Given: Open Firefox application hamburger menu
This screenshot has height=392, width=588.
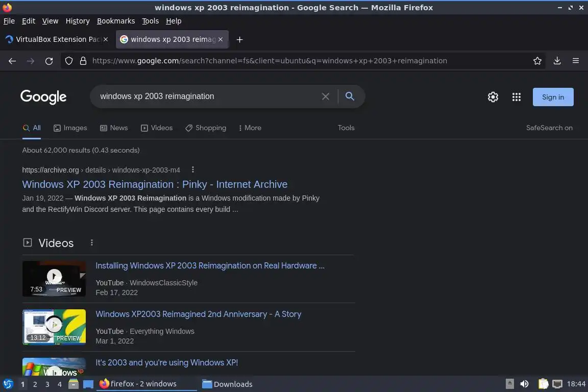Looking at the screenshot, I should click(576, 61).
